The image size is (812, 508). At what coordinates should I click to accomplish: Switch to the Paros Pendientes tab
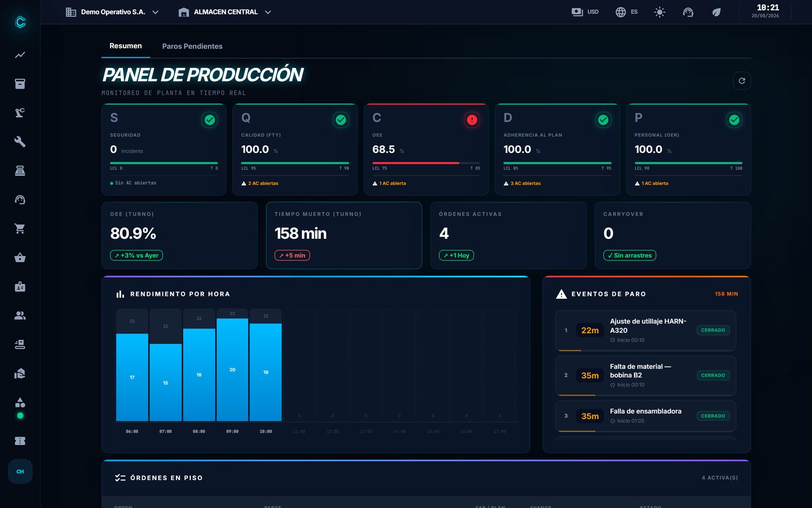click(x=192, y=46)
